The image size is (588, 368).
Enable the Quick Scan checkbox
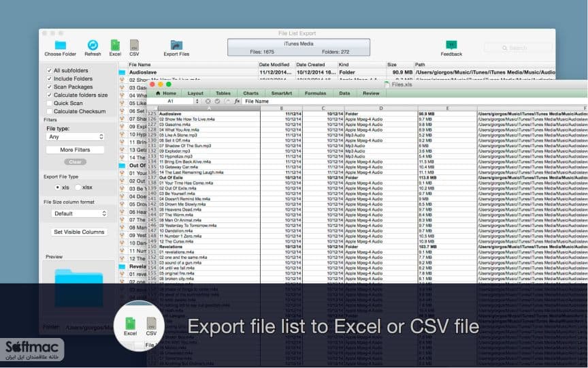[49, 104]
